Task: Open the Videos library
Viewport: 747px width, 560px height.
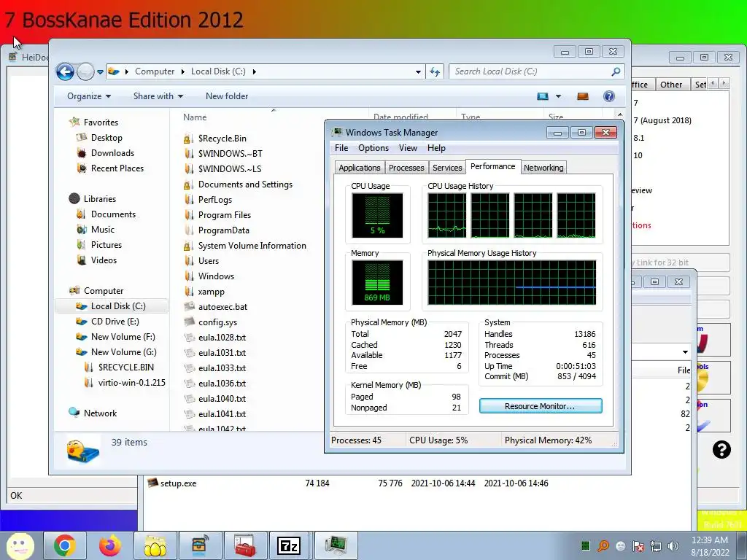Action: pyautogui.click(x=104, y=260)
